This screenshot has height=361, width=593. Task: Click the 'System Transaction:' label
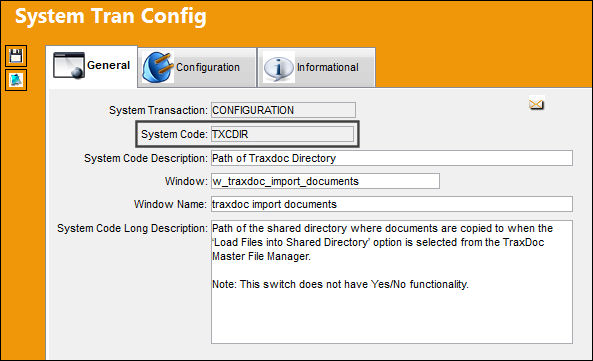pos(158,110)
